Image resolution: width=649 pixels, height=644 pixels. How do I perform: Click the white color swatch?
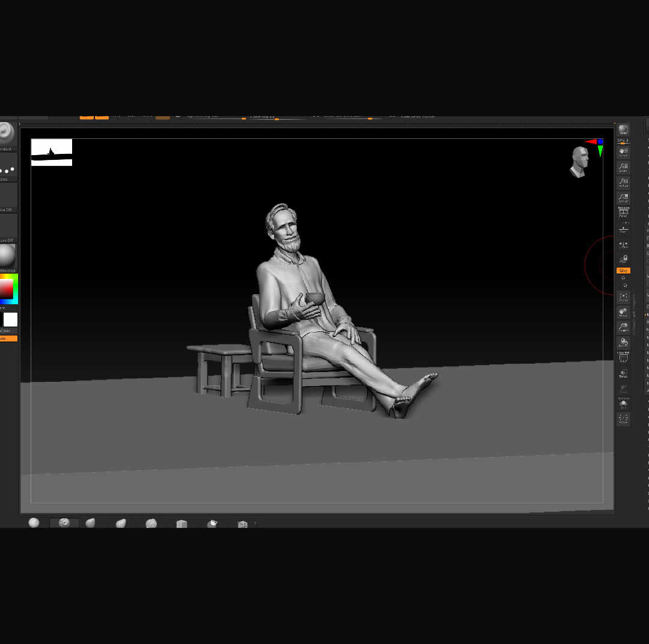10,319
